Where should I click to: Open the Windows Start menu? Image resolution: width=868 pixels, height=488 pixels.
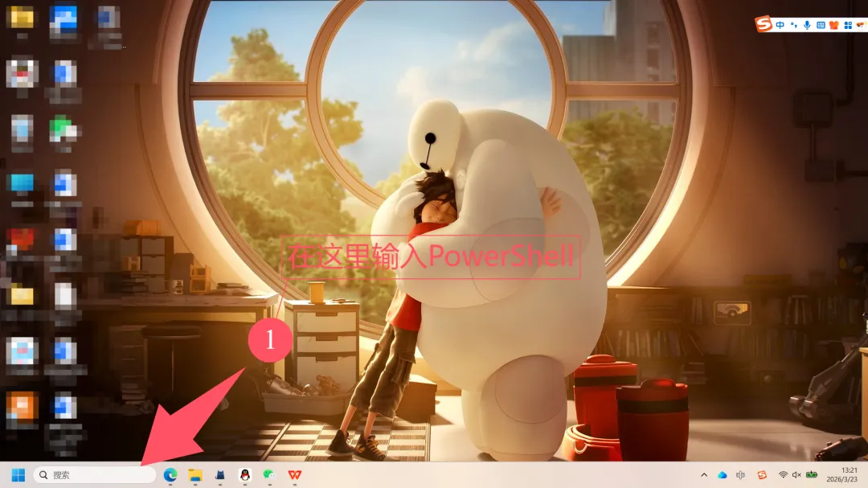[x=18, y=475]
